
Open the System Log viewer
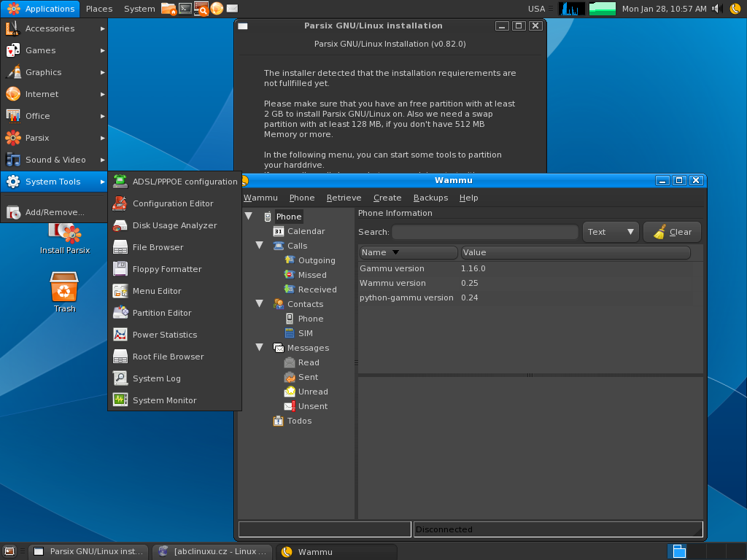click(x=175, y=378)
